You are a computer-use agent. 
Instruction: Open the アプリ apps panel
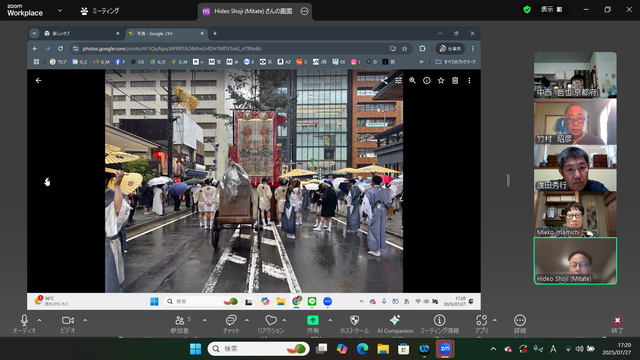coord(482,324)
